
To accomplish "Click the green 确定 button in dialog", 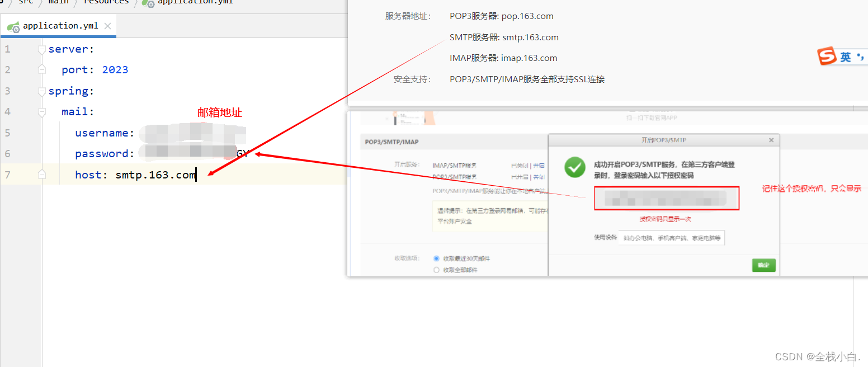I will pyautogui.click(x=764, y=265).
